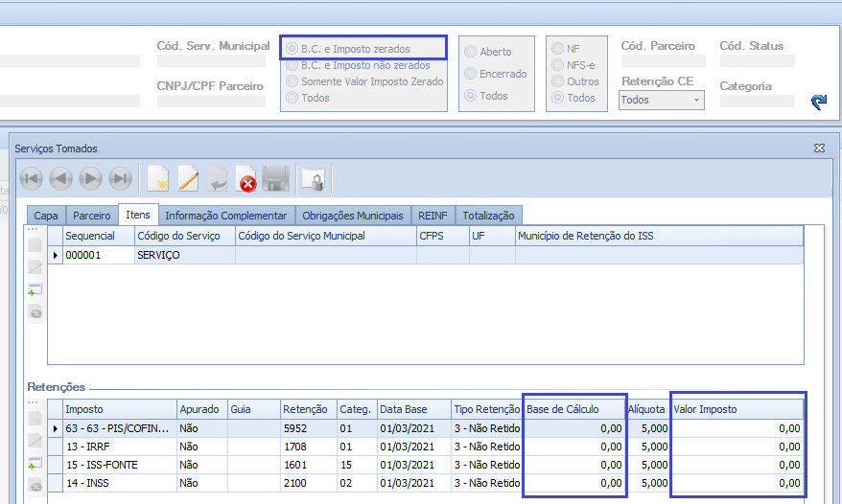Go to the first record navigation arrow
Viewport: 842px width, 504px height.
click(32, 178)
